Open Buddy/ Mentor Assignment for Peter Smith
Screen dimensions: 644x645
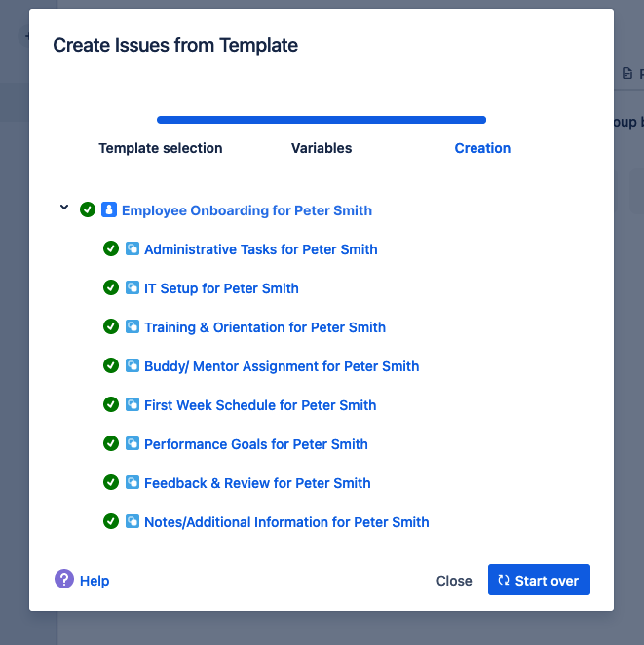[282, 366]
